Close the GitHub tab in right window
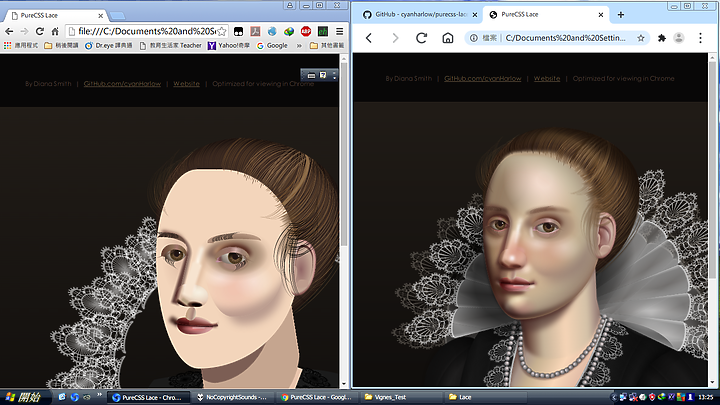Image resolution: width=720 pixels, height=405 pixels. tap(475, 15)
